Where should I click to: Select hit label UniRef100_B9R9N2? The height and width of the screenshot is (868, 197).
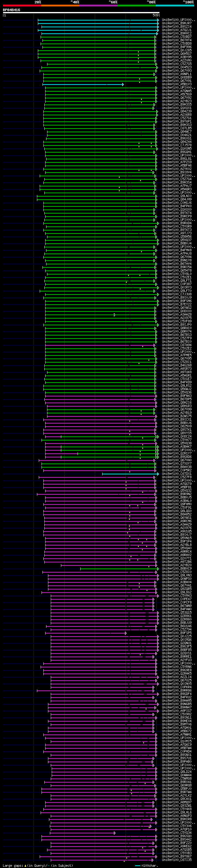(x=177, y=494)
